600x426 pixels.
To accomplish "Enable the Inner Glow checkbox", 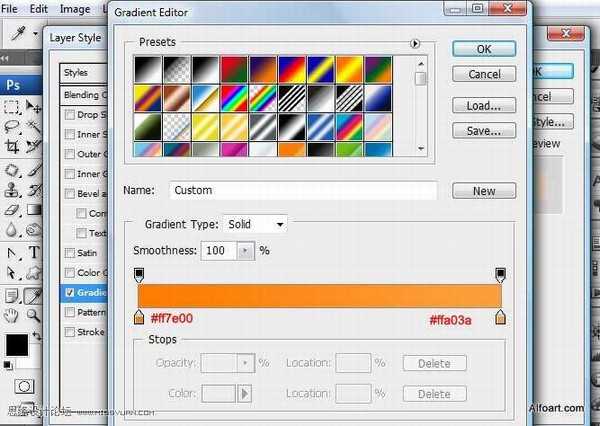I will [70, 174].
